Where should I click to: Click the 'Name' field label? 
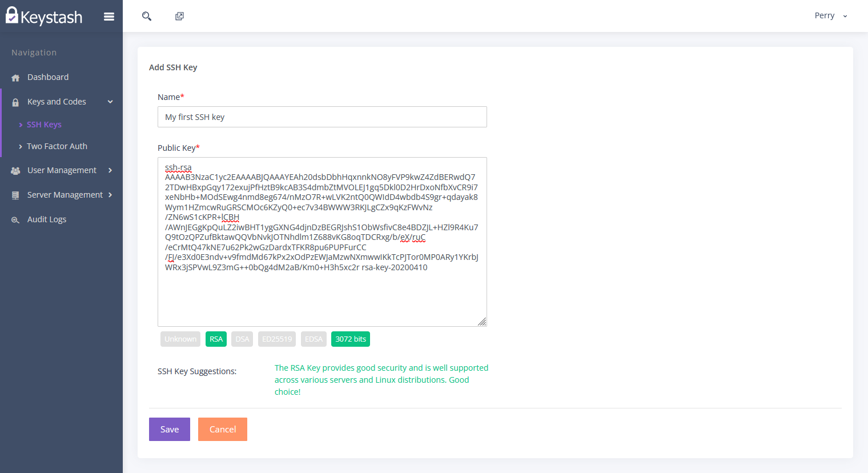coord(171,97)
